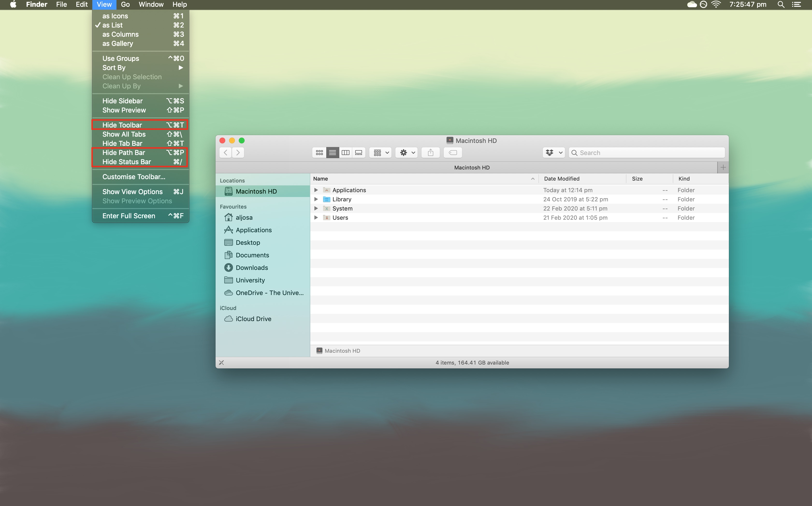Screen dimensions: 812x506
Task: Click the Share icon in Finder toolbar
Action: click(430, 152)
